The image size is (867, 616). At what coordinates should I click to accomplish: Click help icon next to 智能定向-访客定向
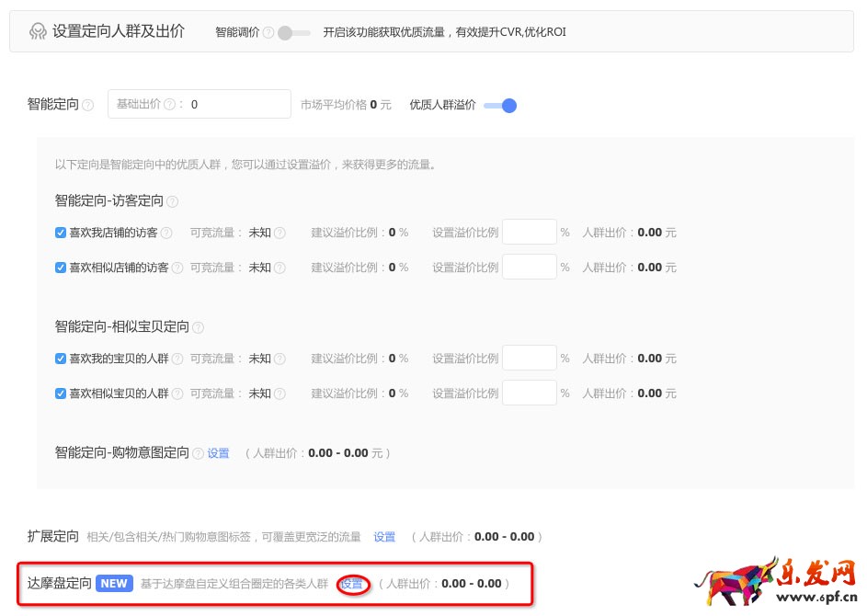tap(173, 202)
